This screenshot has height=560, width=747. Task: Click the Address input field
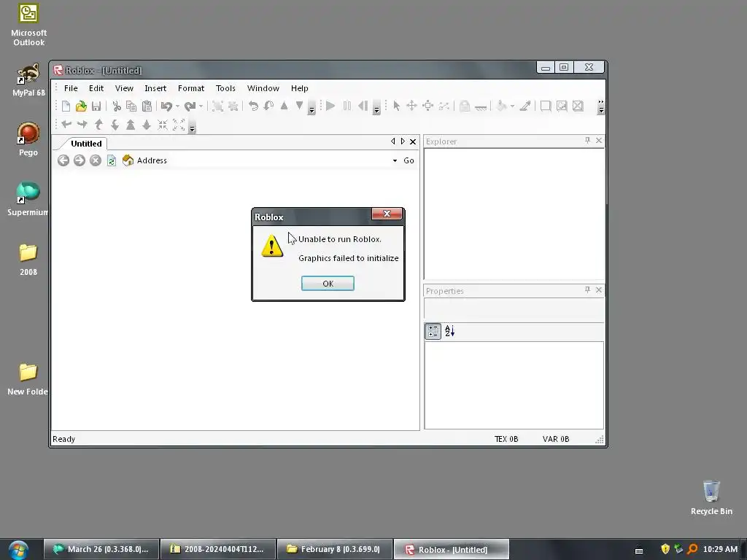[279, 160]
